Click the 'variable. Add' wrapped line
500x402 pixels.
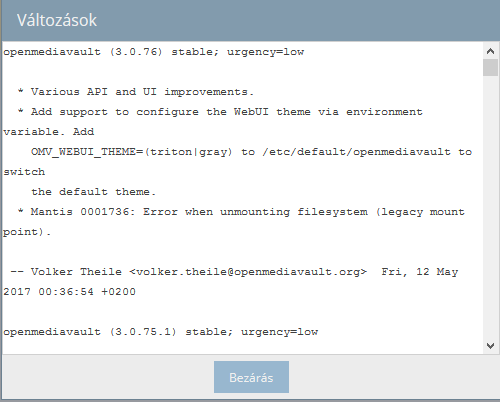(49, 132)
